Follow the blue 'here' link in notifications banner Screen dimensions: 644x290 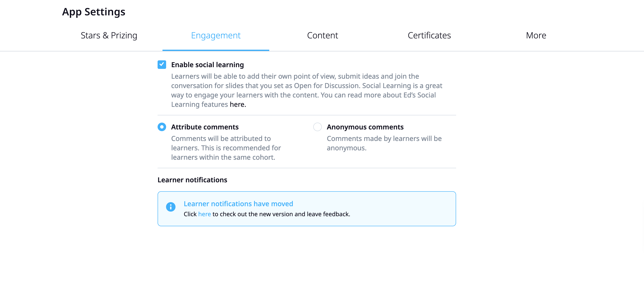(x=205, y=214)
